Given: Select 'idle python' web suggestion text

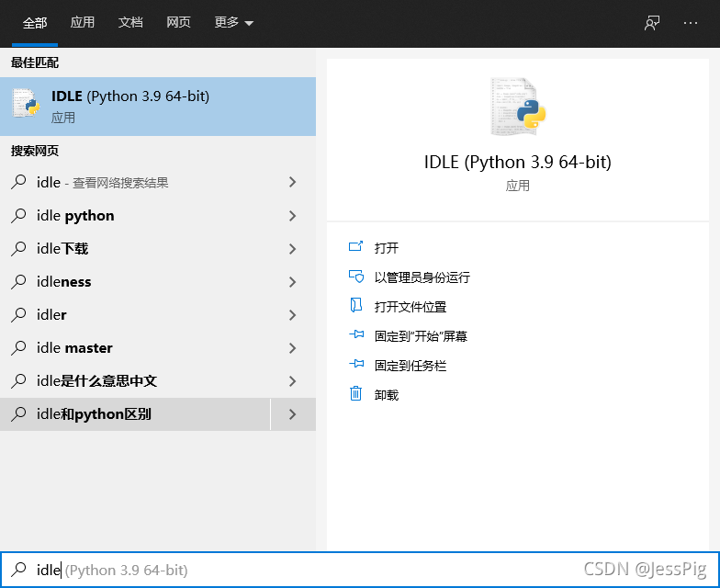Looking at the screenshot, I should pos(75,215).
